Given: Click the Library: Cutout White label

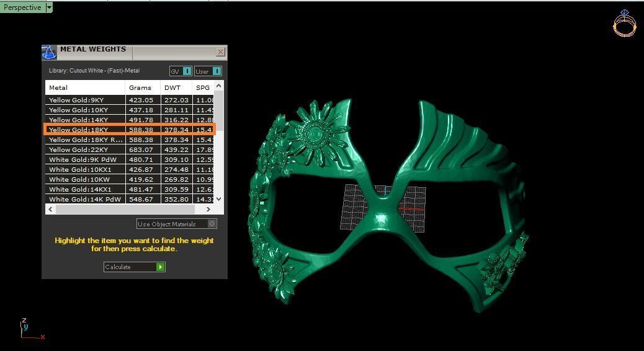Looking at the screenshot, I should pyautogui.click(x=94, y=71).
